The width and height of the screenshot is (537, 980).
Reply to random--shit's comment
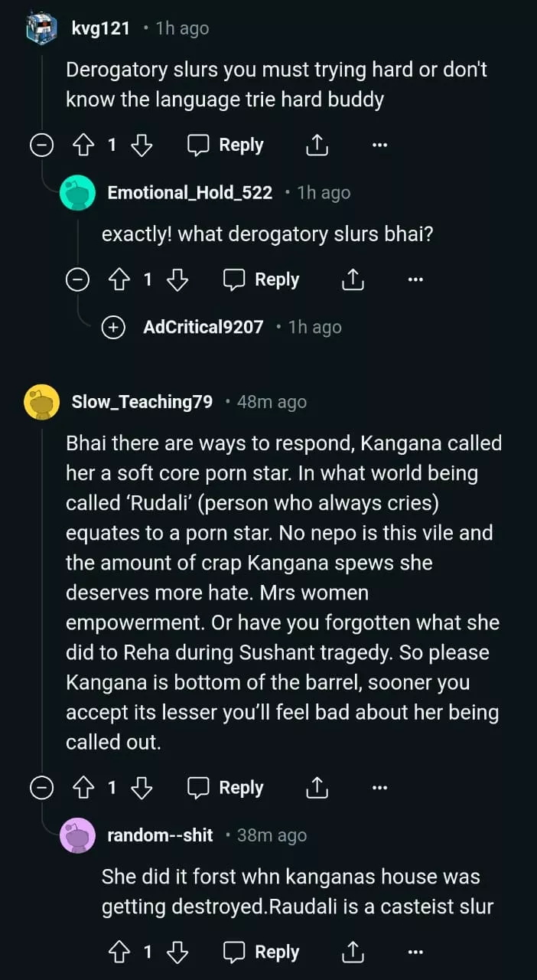pyautogui.click(x=262, y=952)
